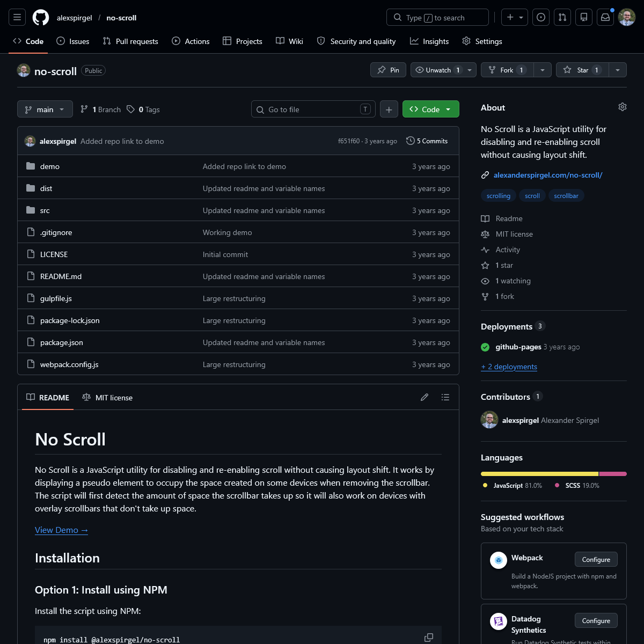The height and width of the screenshot is (644, 644).
Task: Switch to the Pull requests tab
Action: click(x=130, y=41)
